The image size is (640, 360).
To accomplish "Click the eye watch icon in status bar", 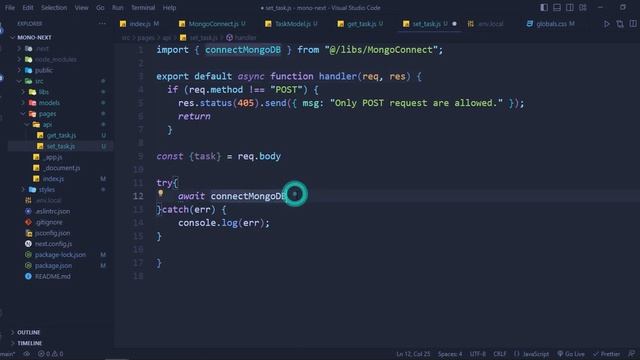I will [27, 354].
